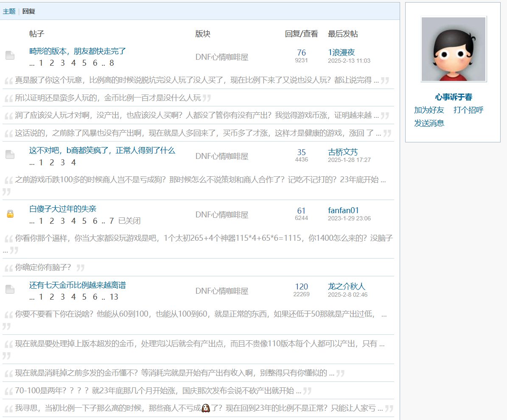The image size is (507, 420).
Task: Open username 心事诉于春 profile link
Action: coord(453,97)
